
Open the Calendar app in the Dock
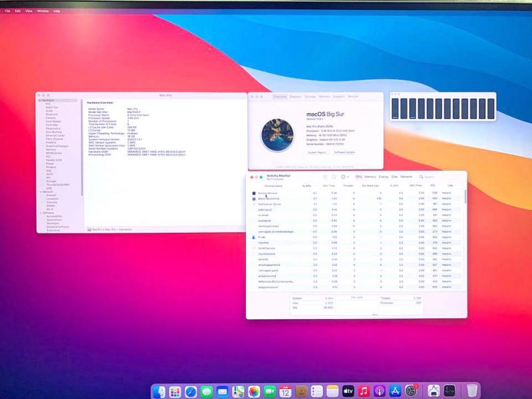(x=285, y=392)
